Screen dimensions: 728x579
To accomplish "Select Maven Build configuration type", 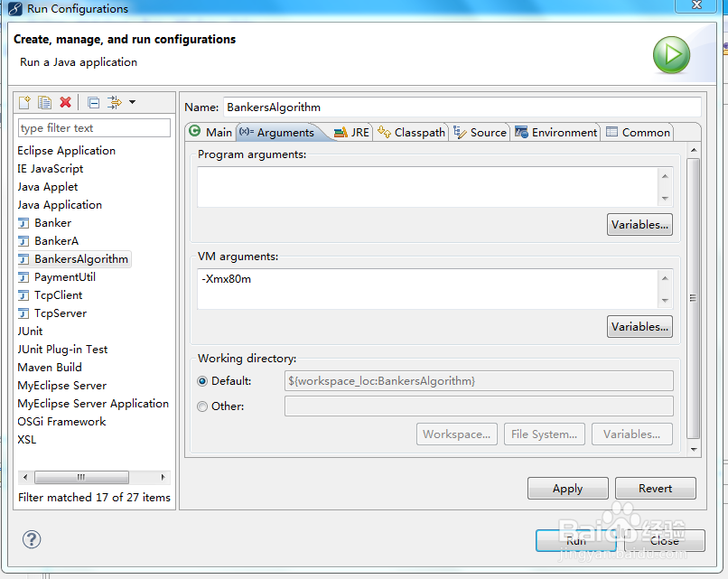I will (x=50, y=368).
